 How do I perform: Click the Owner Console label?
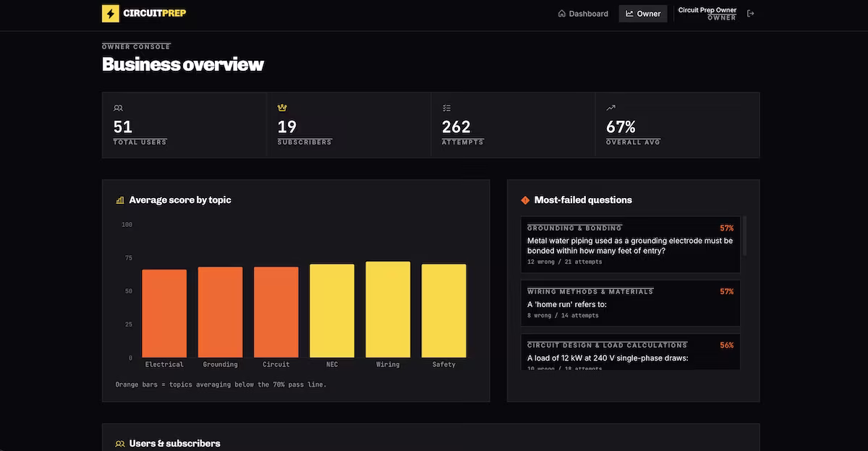click(137, 47)
